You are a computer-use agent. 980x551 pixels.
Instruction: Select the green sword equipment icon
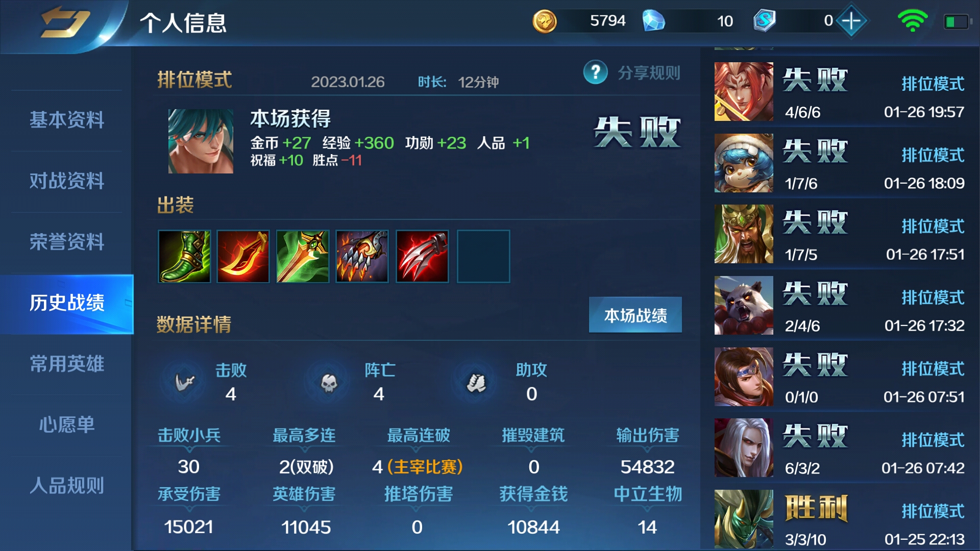click(303, 256)
